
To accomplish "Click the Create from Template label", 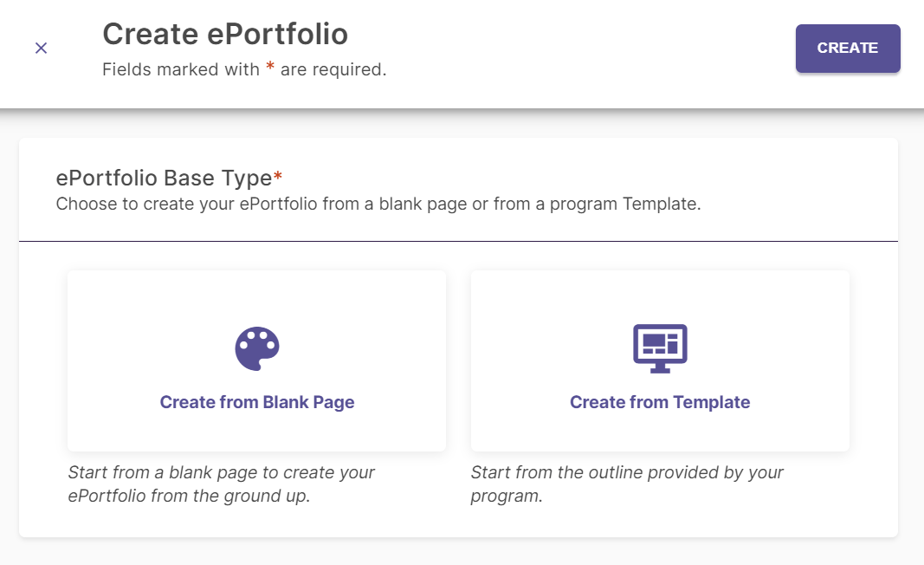I will [660, 401].
